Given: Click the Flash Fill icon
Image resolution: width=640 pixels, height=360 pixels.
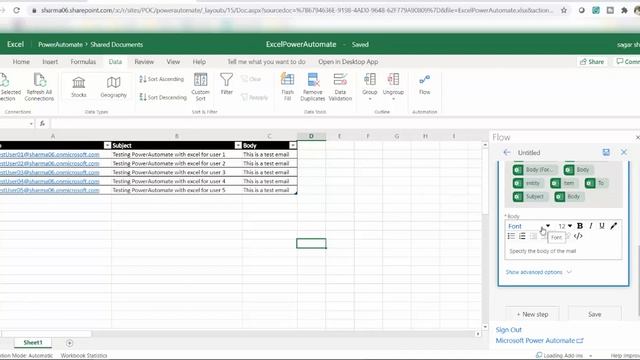Looking at the screenshot, I should [287, 87].
